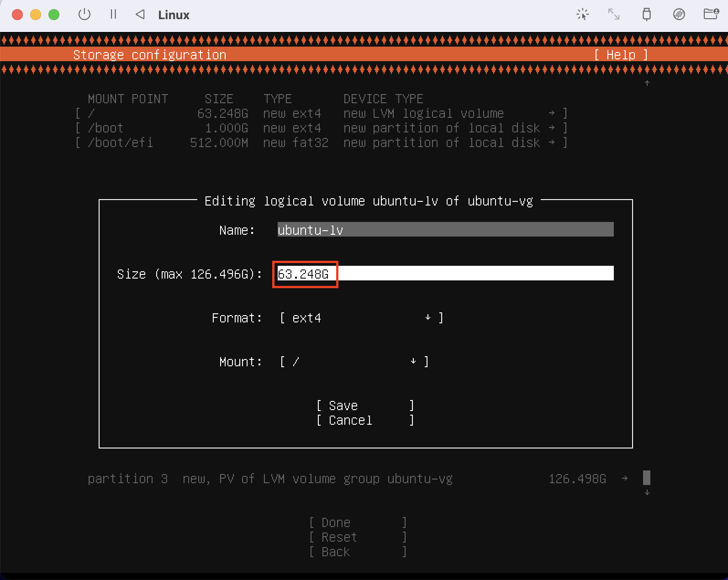728x580 pixels.
Task: Select the /boot mount point row
Action: click(322, 128)
